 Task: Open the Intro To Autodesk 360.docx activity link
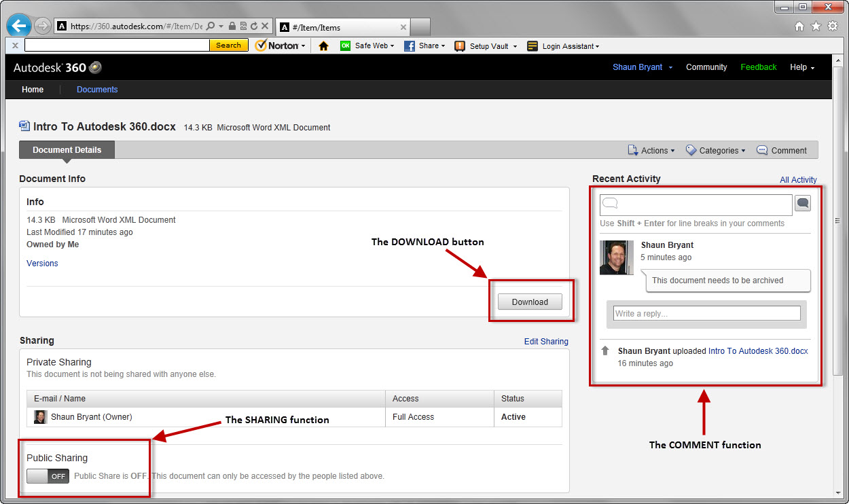(x=758, y=351)
